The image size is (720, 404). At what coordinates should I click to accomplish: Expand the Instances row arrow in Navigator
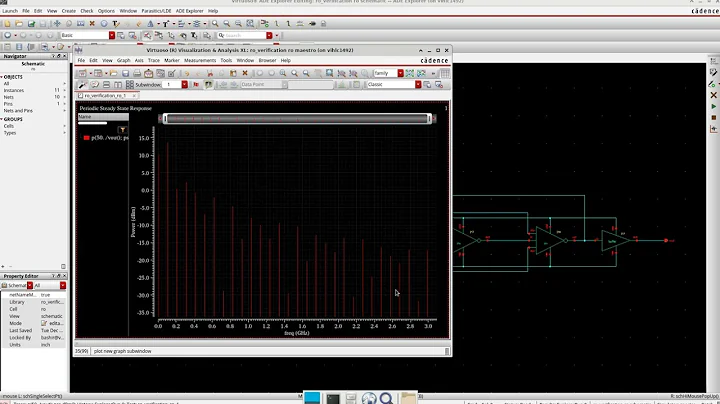(64, 90)
